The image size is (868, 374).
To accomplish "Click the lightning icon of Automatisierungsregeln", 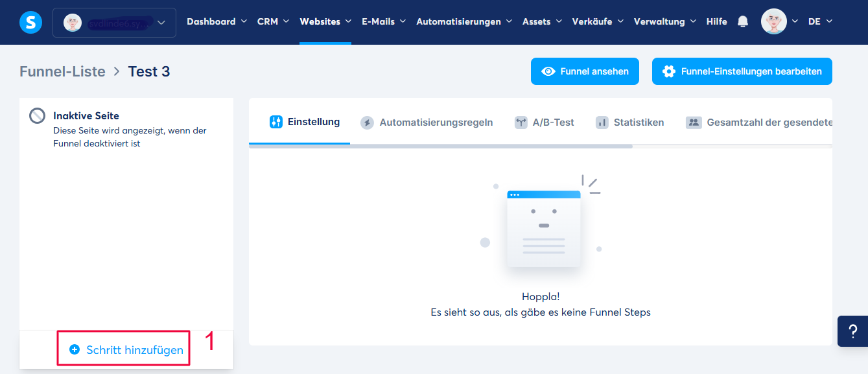I will (x=368, y=123).
